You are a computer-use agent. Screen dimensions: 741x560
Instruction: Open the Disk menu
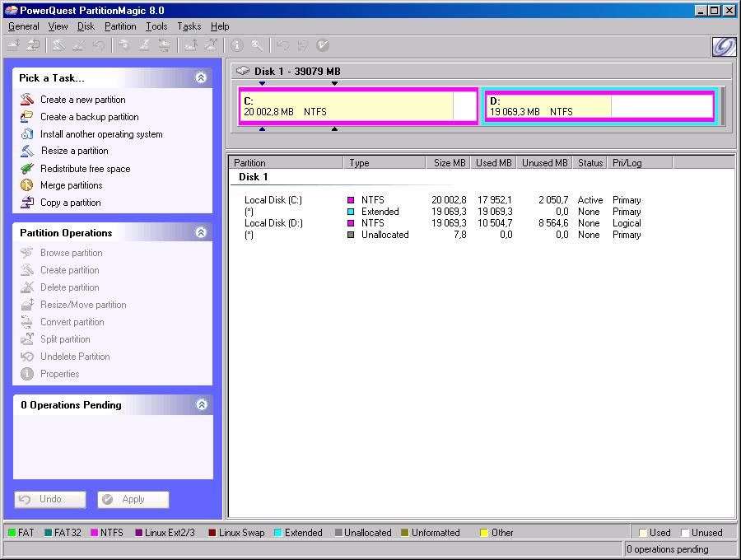point(86,26)
